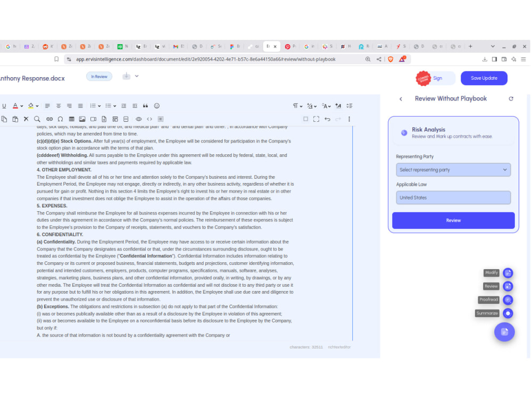Toggle source code view
Viewport: 532px width, 399px height.
click(x=149, y=119)
